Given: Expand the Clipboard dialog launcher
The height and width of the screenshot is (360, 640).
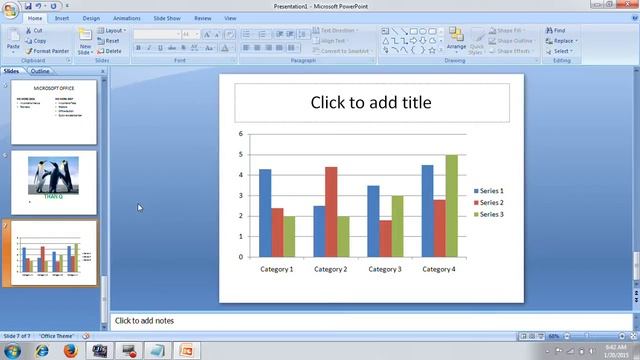Looking at the screenshot, I should (x=69, y=60).
